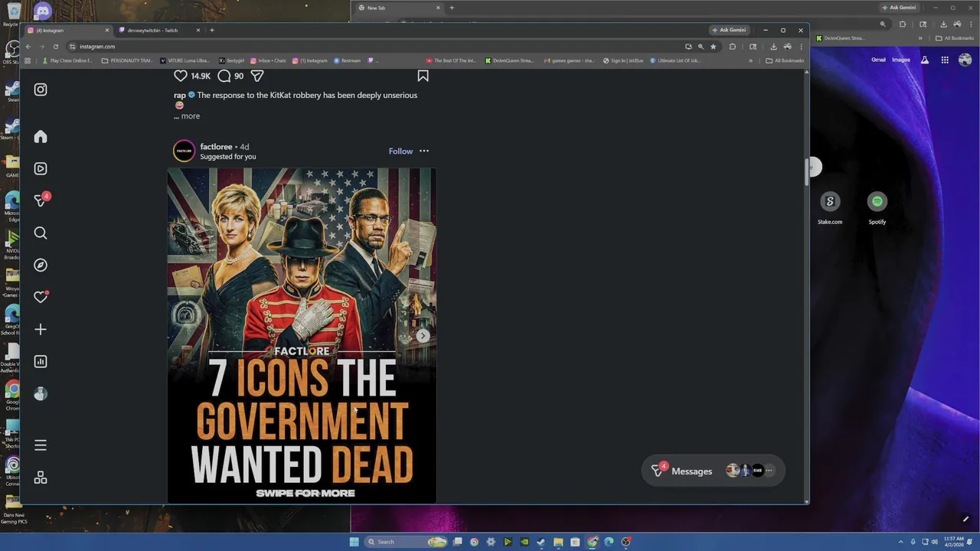Show hidden bookmarks overflow chevron

click(750, 60)
